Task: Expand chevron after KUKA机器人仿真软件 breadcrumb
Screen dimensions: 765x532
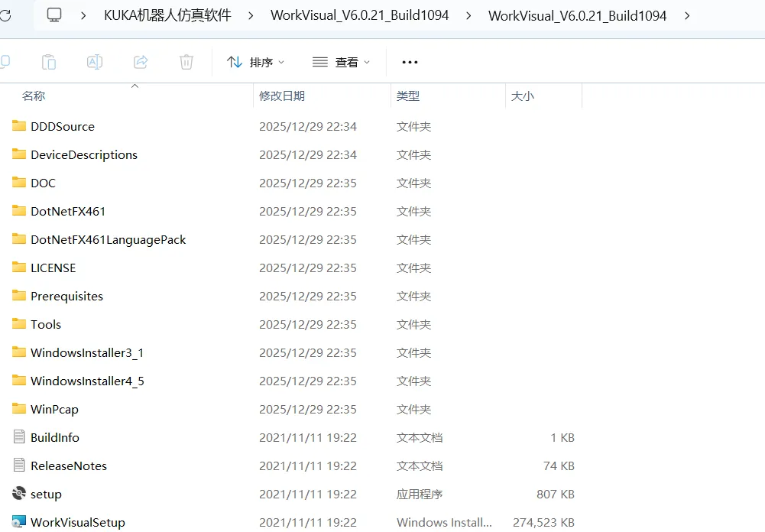Action: point(251,15)
